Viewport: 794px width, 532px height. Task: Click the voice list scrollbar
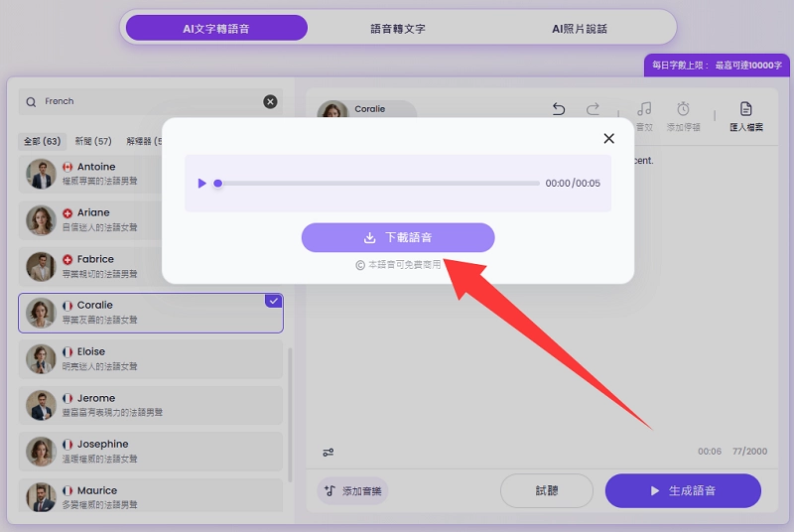coord(290,415)
